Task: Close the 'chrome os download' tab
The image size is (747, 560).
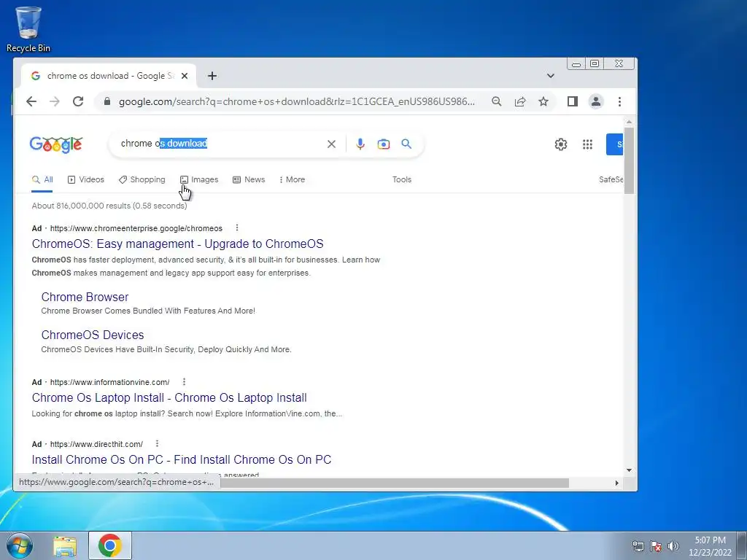Action: [185, 76]
